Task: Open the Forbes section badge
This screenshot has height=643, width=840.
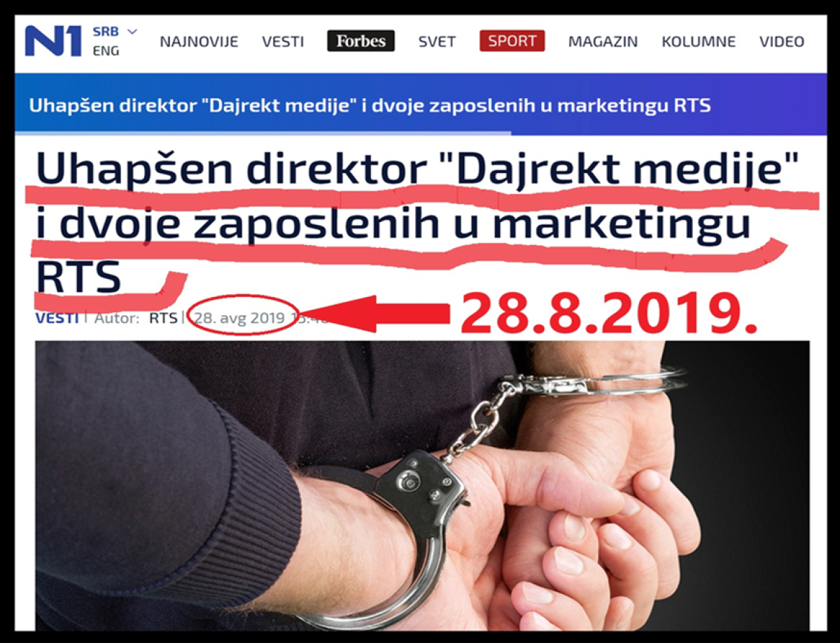Action: [360, 41]
